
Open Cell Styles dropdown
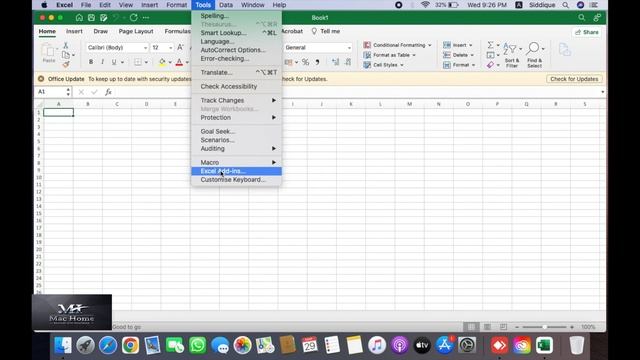tap(383, 64)
